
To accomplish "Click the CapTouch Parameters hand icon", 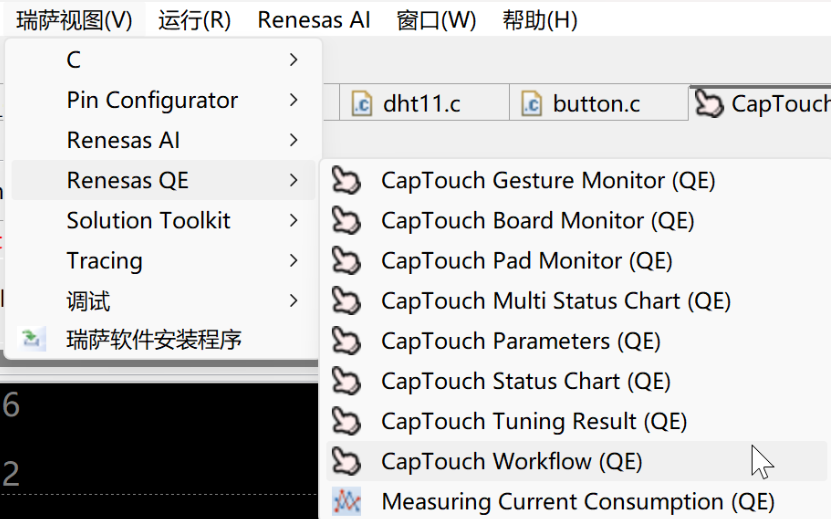I will 346,341.
